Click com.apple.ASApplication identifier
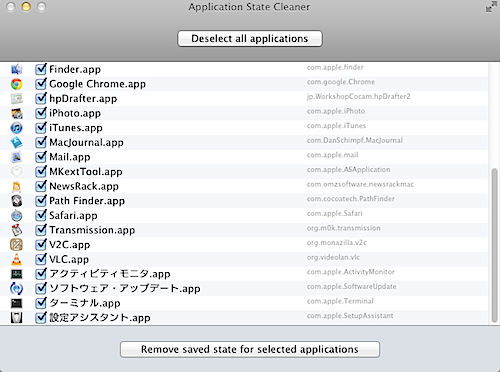 click(348, 170)
